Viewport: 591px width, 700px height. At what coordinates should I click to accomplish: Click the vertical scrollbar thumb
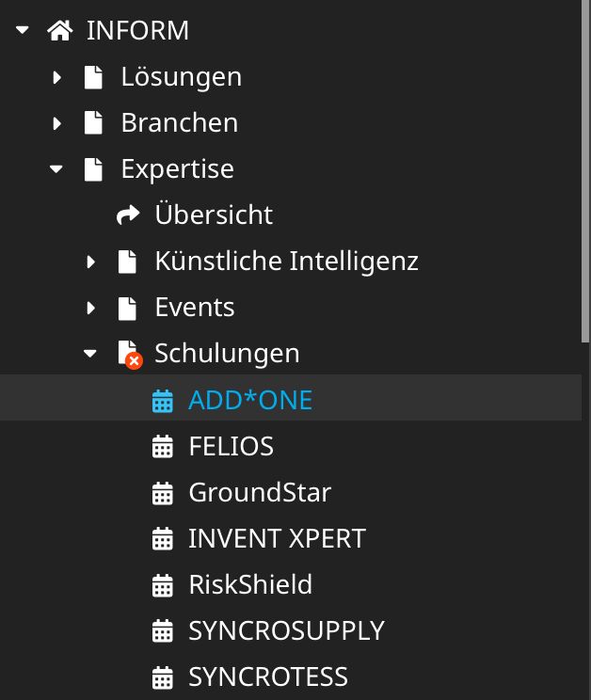click(585, 171)
